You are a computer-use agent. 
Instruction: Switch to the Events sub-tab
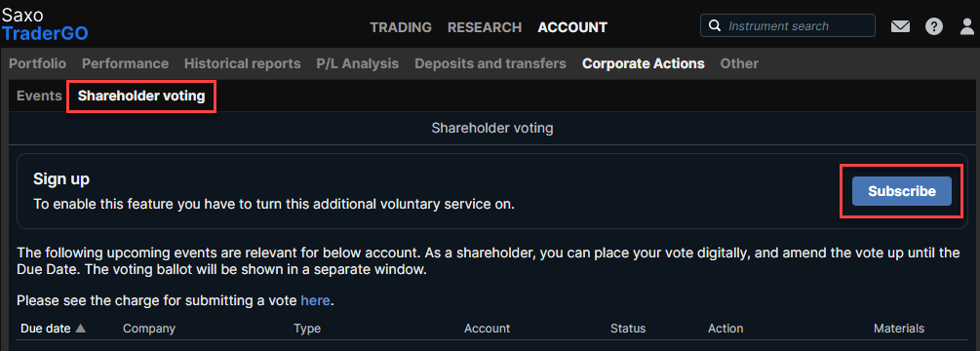pyautogui.click(x=39, y=97)
